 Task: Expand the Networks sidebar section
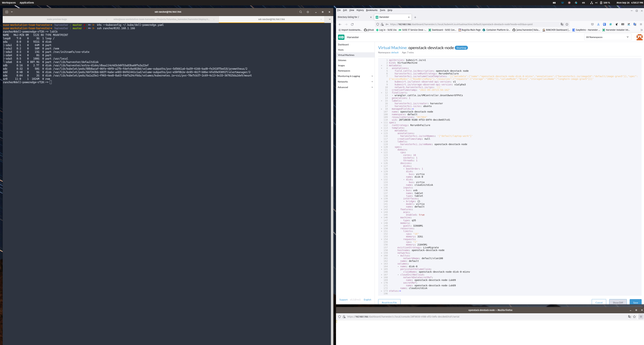355,82
